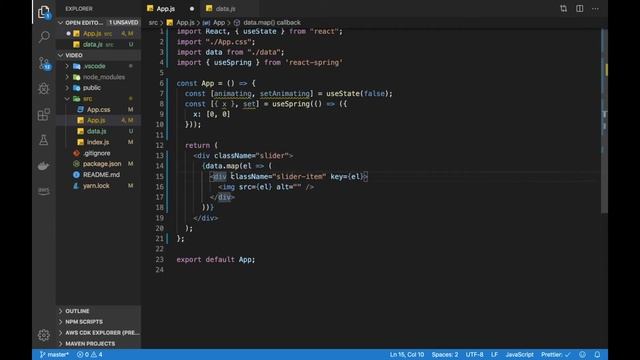The height and width of the screenshot is (360, 640).
Task: Click the unsaved dot on App.js tab
Action: click(x=191, y=9)
